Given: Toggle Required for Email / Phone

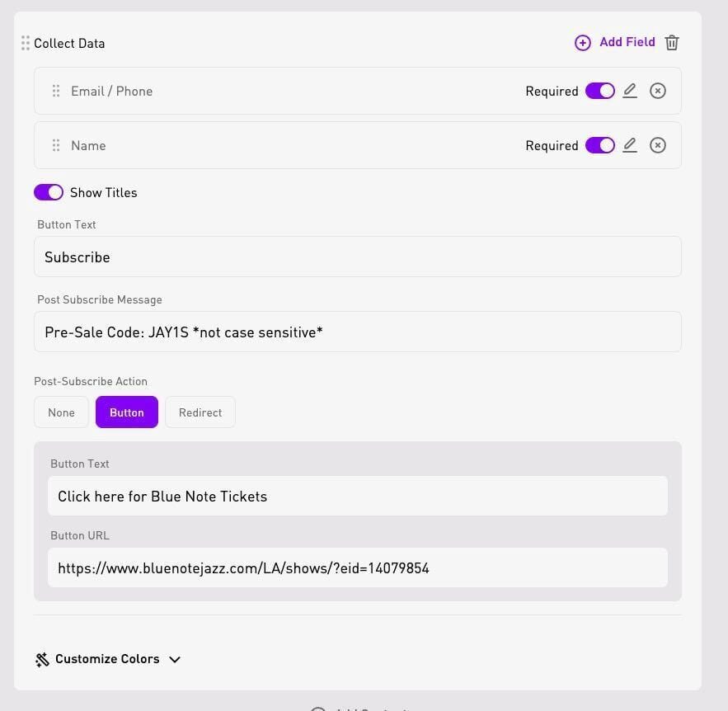Looking at the screenshot, I should click(599, 91).
